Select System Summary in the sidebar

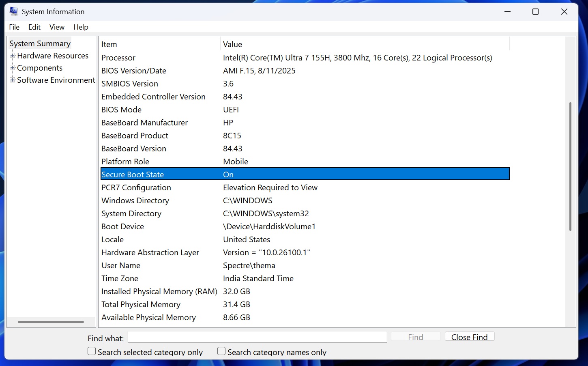coord(40,43)
